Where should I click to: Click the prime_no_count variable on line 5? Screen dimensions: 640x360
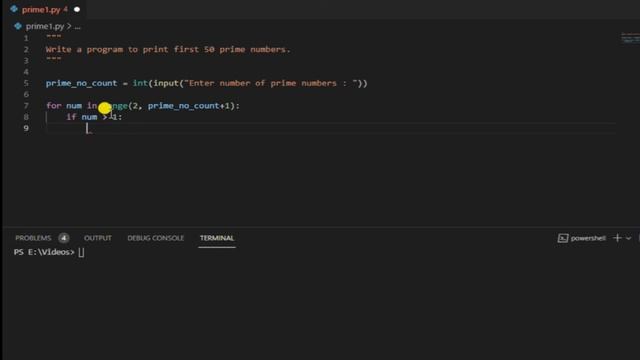pyautogui.click(x=81, y=83)
